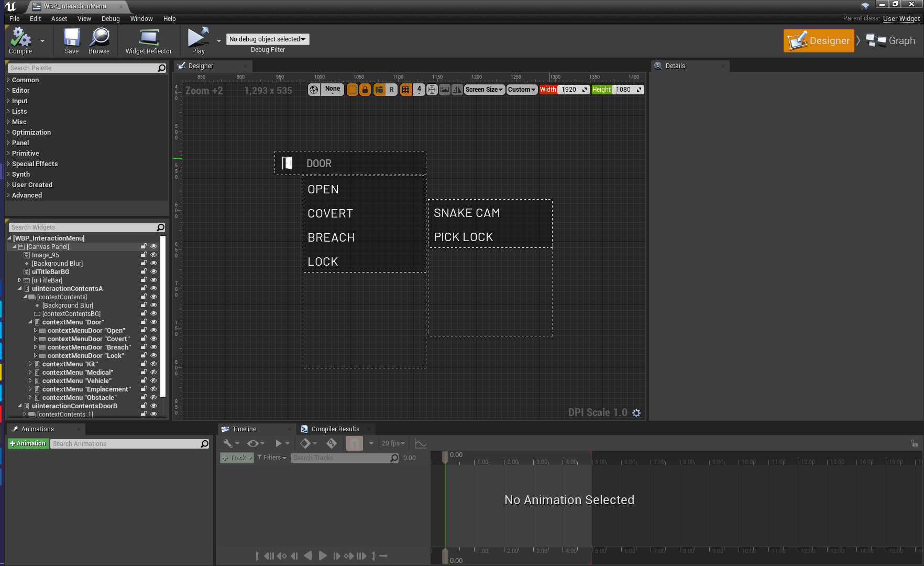Click the Play toolbar icon
The image size is (924, 566).
coord(198,41)
